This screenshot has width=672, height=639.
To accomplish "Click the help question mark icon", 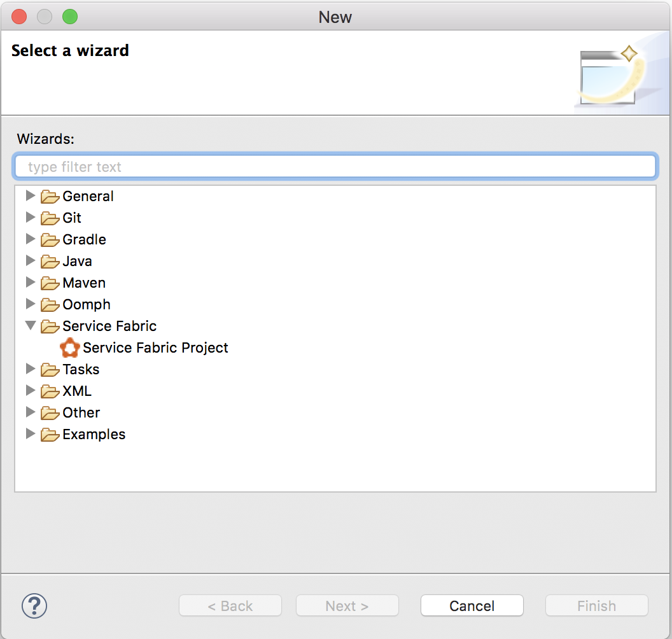I will (x=35, y=606).
